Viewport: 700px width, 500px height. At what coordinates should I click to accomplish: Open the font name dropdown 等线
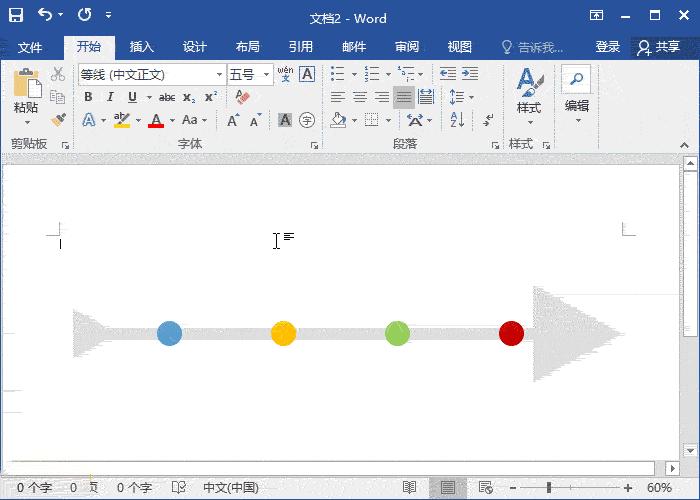pos(219,75)
